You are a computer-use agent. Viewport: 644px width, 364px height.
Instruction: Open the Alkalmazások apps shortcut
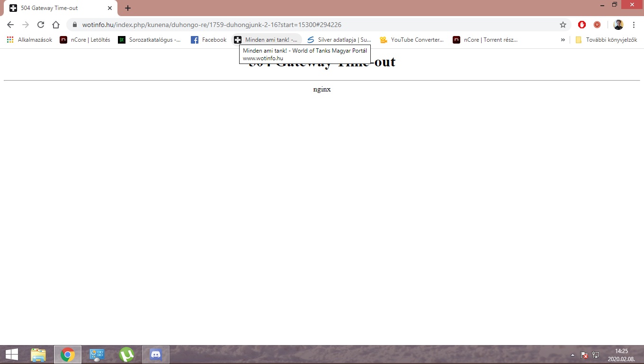[x=29, y=40]
